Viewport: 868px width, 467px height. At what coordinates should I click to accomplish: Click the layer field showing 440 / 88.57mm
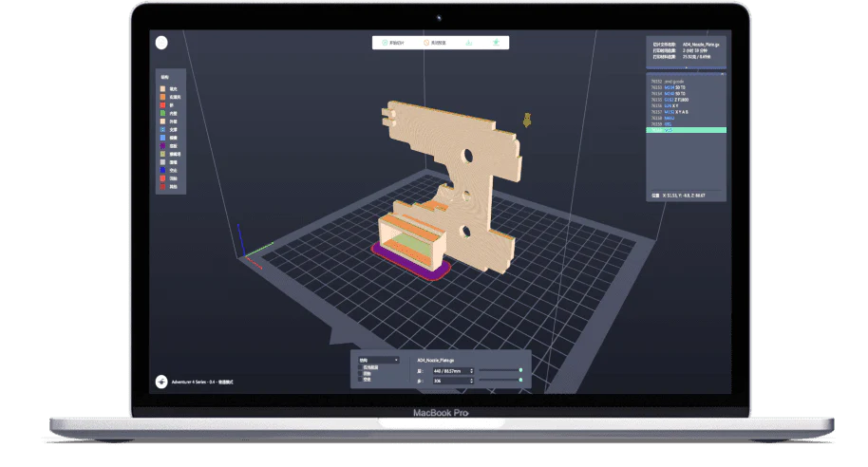[x=453, y=371]
